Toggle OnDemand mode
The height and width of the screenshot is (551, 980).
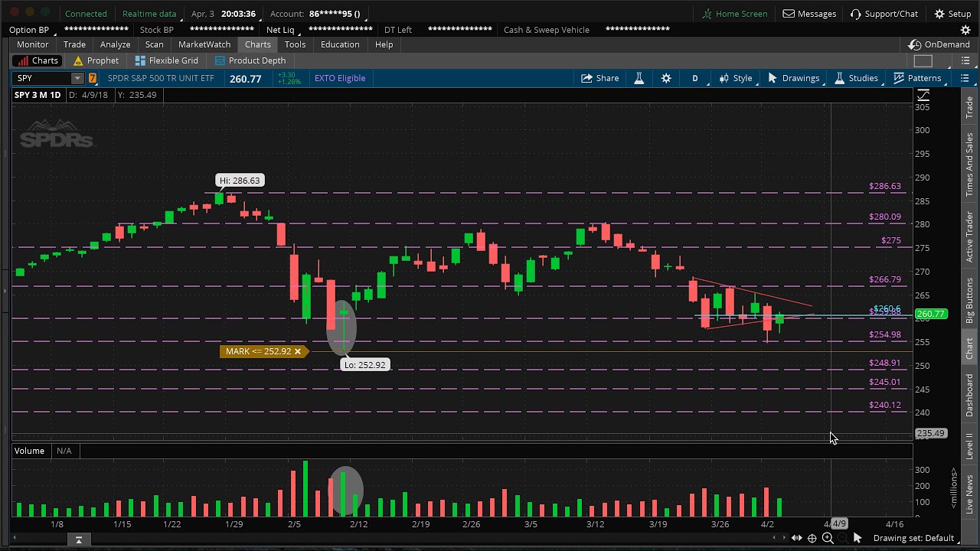(939, 44)
